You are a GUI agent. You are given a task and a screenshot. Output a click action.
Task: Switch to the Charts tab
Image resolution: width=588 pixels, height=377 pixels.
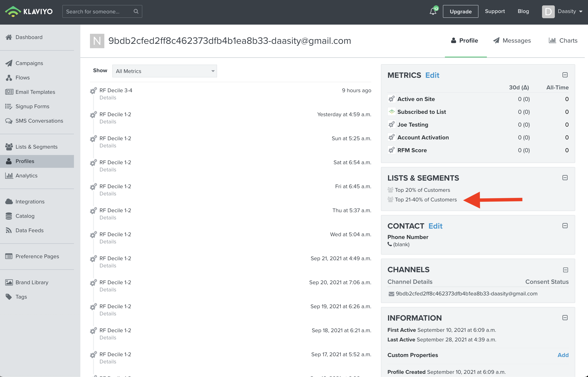click(563, 41)
